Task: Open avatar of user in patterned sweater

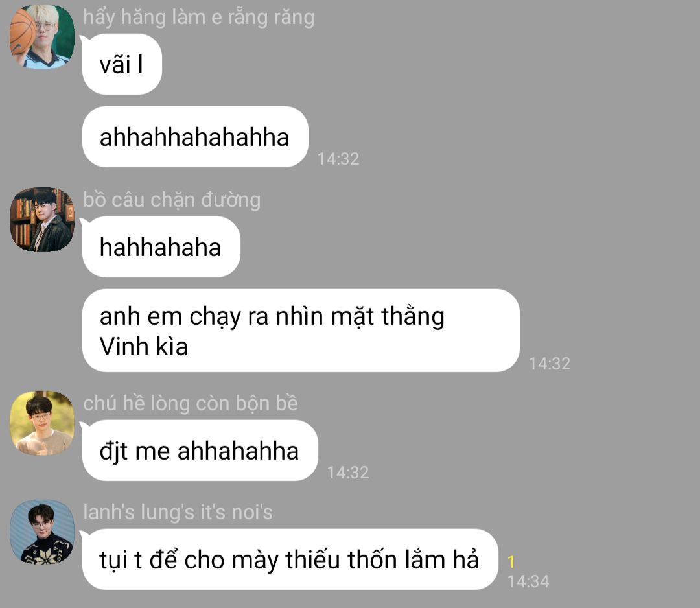Action: click(42, 532)
